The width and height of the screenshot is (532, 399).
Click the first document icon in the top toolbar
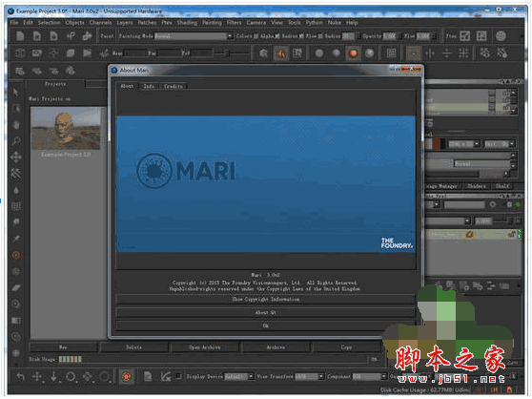(20, 36)
